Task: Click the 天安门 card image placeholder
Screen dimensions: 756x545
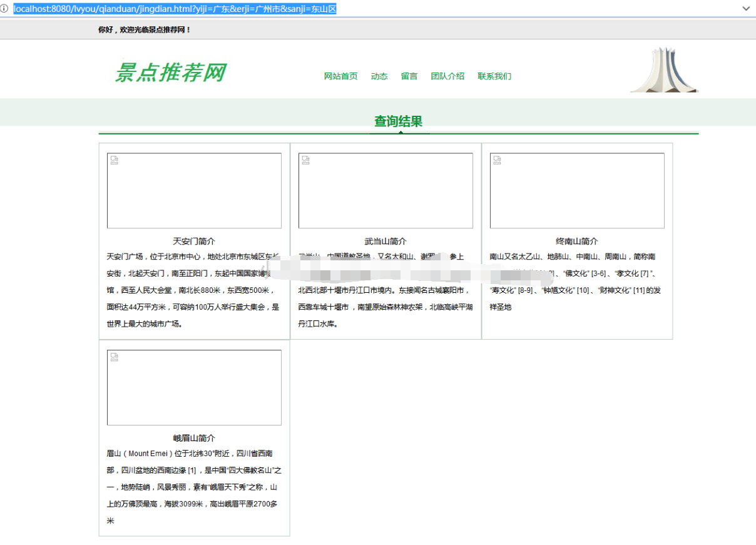Action: [x=194, y=191]
